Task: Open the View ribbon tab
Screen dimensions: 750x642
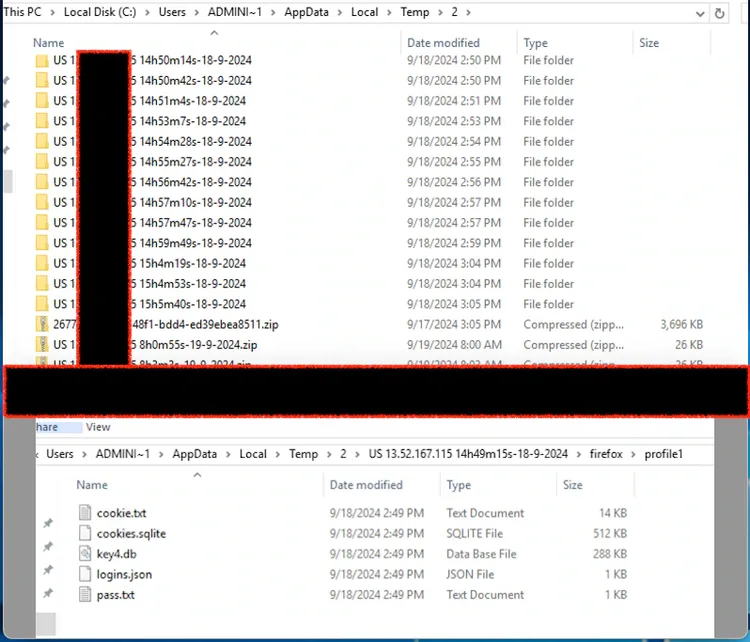Action: pyautogui.click(x=98, y=427)
